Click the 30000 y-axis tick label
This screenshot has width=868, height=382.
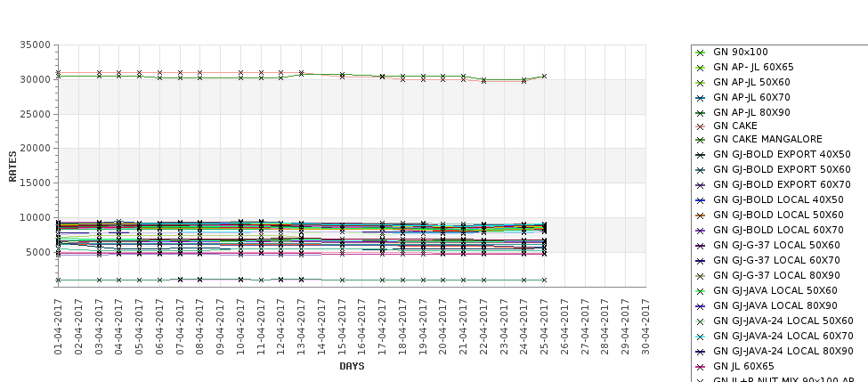pos(36,80)
